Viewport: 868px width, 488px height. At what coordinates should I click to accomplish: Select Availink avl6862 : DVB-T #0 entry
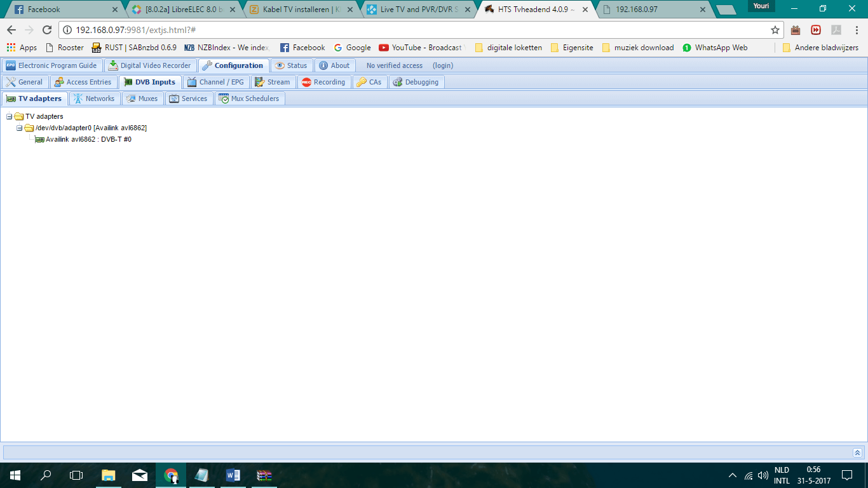(x=88, y=139)
